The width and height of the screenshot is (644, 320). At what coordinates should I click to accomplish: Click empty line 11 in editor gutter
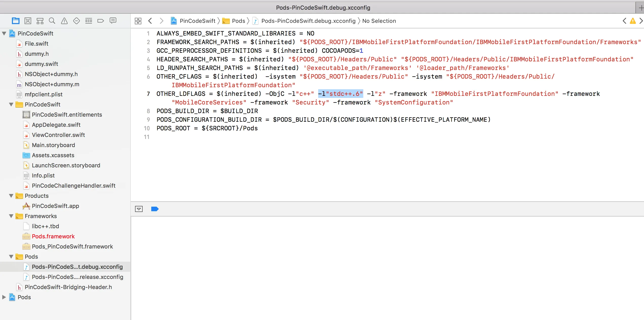147,137
